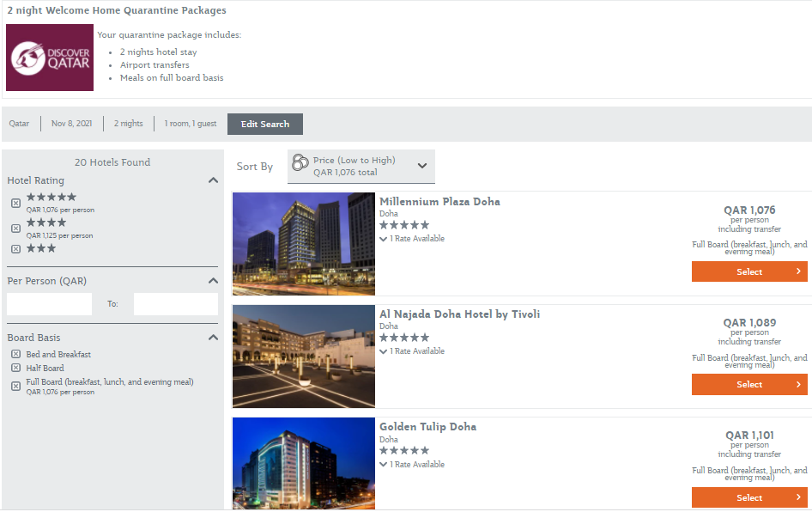Toggle the Full Board filter checkbox
This screenshot has height=512, width=812.
(x=16, y=387)
